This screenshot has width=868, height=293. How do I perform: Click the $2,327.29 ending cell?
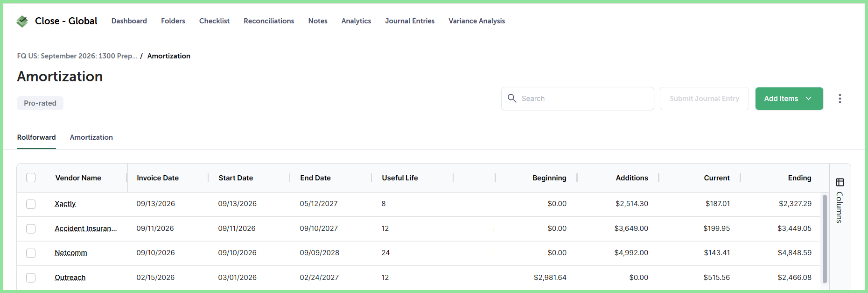(795, 204)
